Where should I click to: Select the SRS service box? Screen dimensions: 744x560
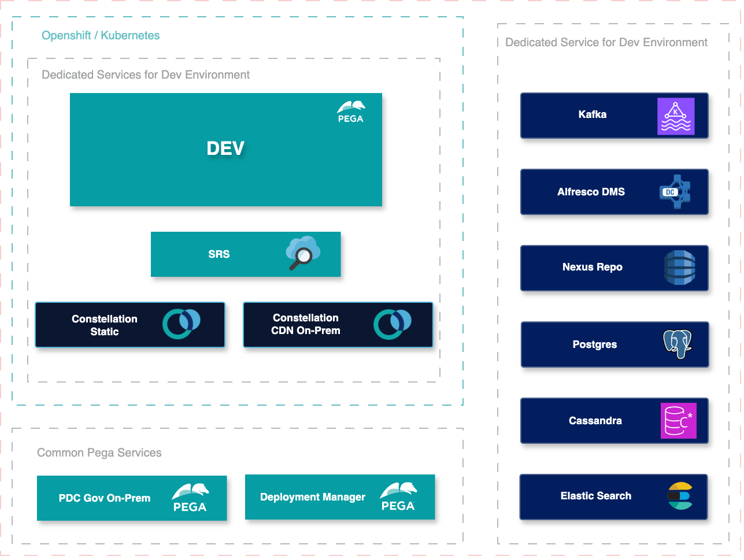pyautogui.click(x=246, y=254)
